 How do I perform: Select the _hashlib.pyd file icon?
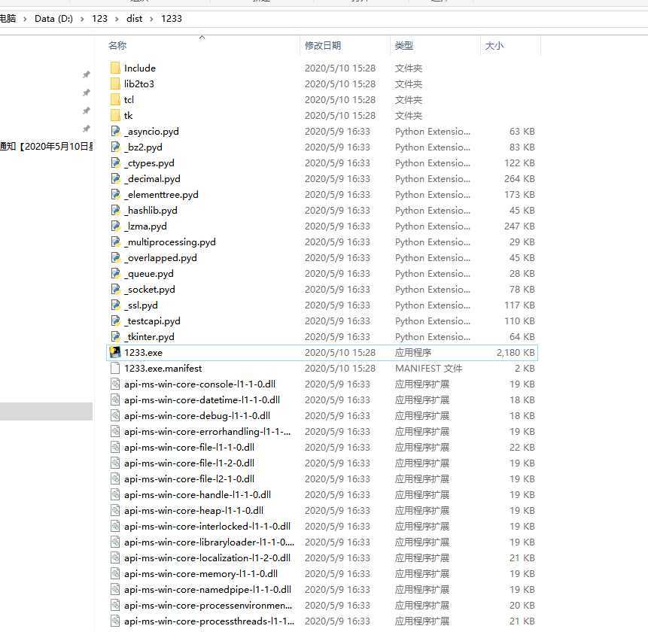(x=115, y=210)
